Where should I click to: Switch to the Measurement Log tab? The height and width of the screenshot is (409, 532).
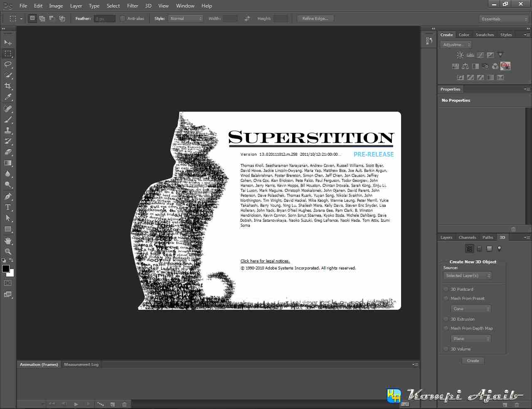pyautogui.click(x=81, y=365)
